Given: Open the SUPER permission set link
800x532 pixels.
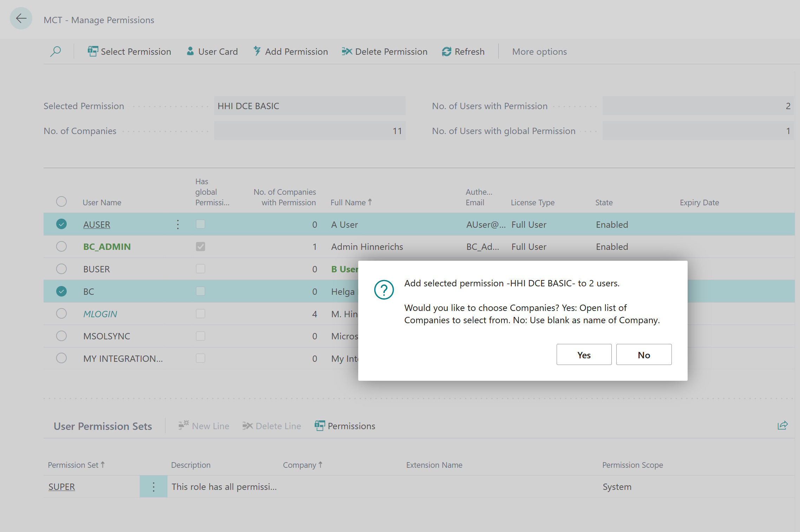Looking at the screenshot, I should point(61,487).
